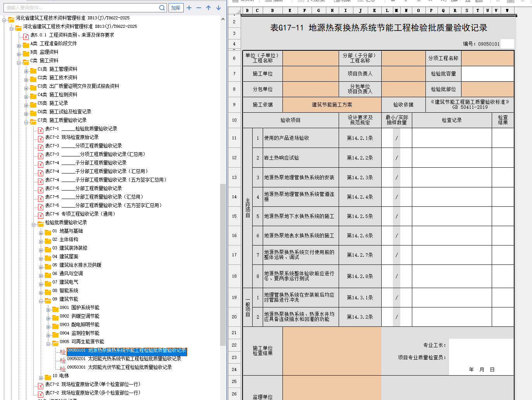The height and width of the screenshot is (400, 532).
Task: Expand the A类 工程准备阶段文件 node
Action: tap(19, 45)
